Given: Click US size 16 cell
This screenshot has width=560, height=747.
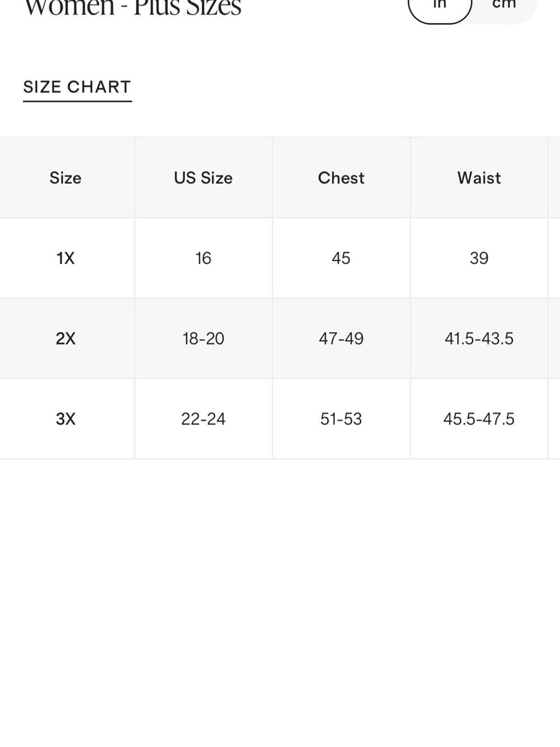Looking at the screenshot, I should 203,258.
